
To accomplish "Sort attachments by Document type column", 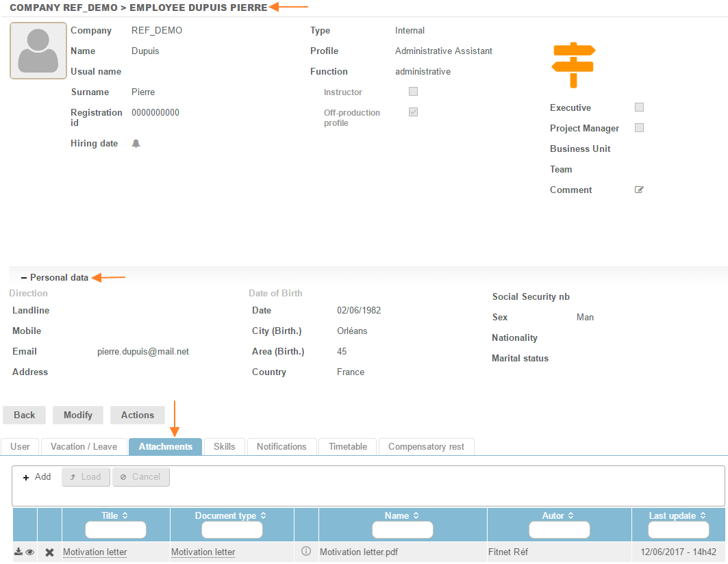I will (x=231, y=515).
